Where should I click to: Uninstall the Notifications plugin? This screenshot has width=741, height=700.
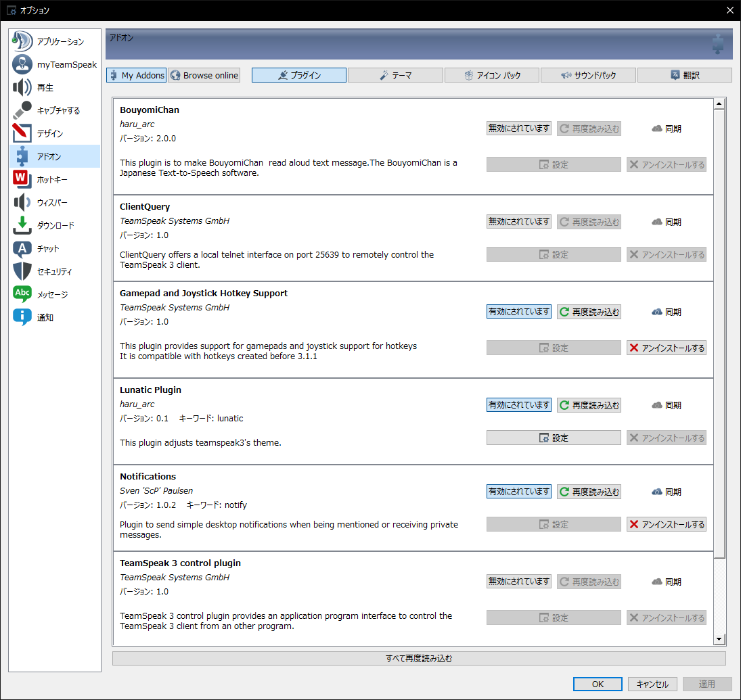tap(667, 524)
